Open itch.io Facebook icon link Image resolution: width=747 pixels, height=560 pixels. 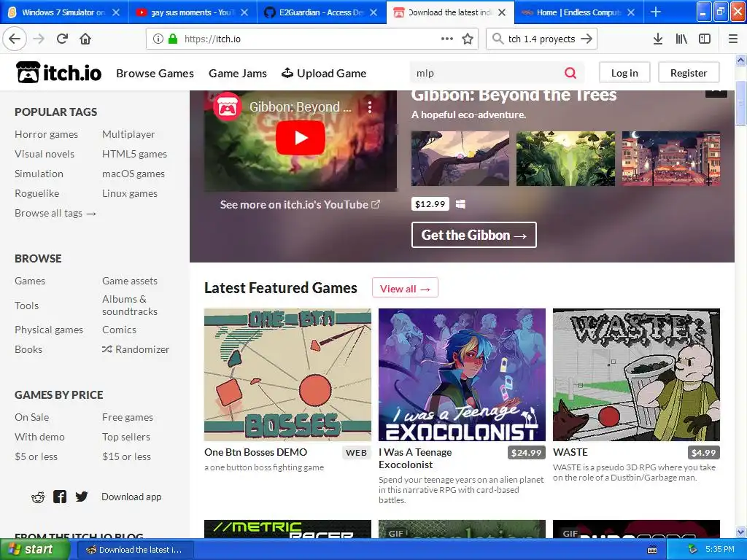[60, 497]
